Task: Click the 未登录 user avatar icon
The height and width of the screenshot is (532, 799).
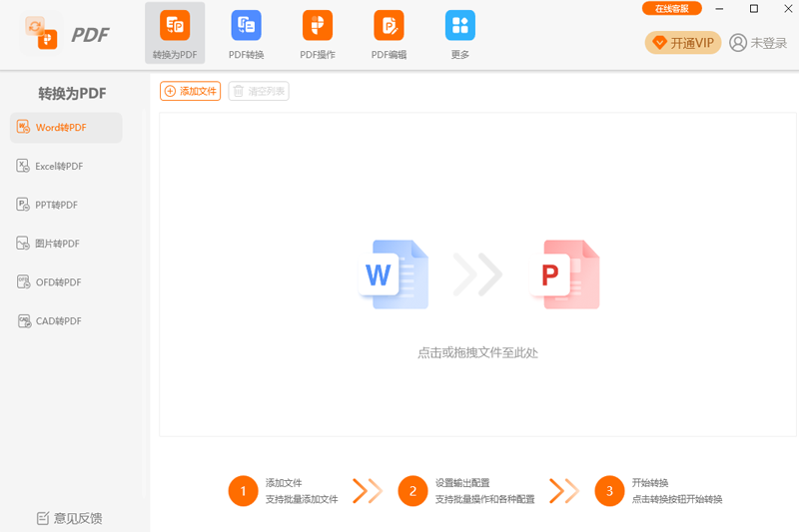Action: click(738, 43)
